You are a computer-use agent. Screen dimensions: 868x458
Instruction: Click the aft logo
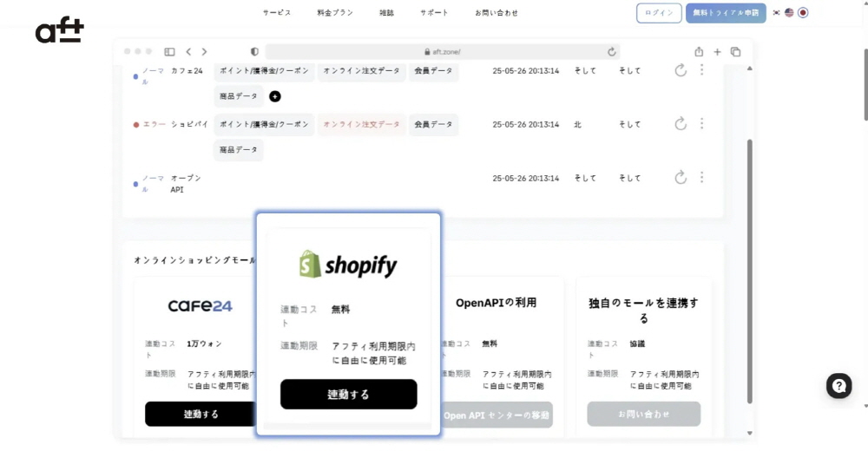pos(59,31)
